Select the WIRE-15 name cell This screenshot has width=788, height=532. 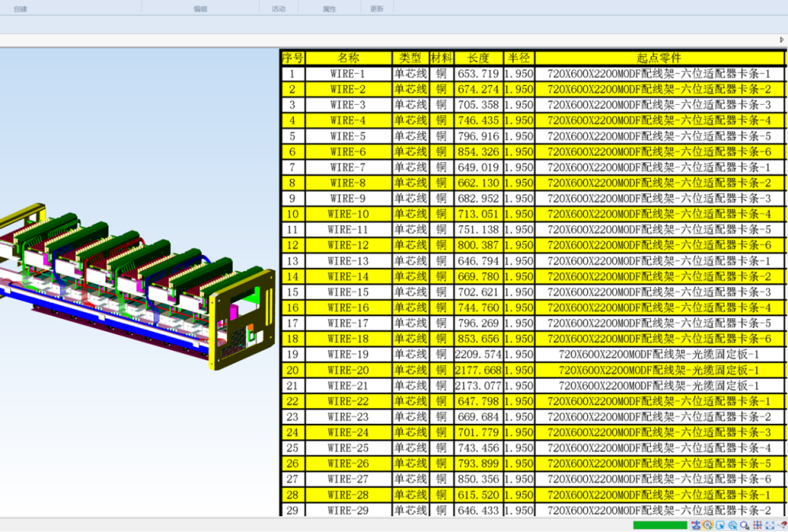point(348,292)
